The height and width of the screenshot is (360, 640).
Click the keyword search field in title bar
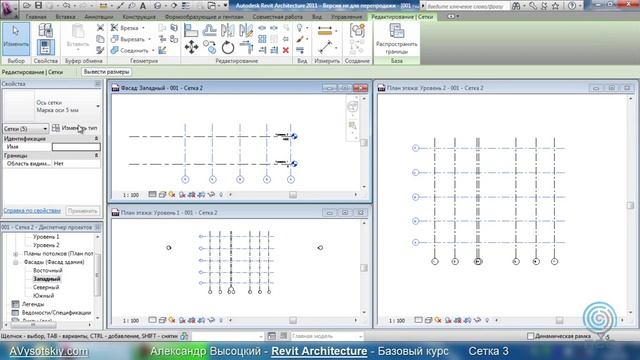point(468,6)
